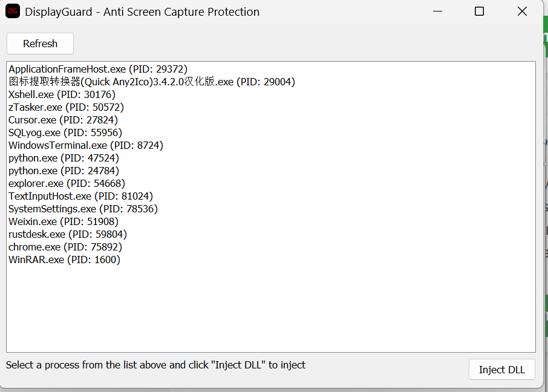Select the WindowsTerminal.exe entry
This screenshot has height=392, width=548.
85,145
